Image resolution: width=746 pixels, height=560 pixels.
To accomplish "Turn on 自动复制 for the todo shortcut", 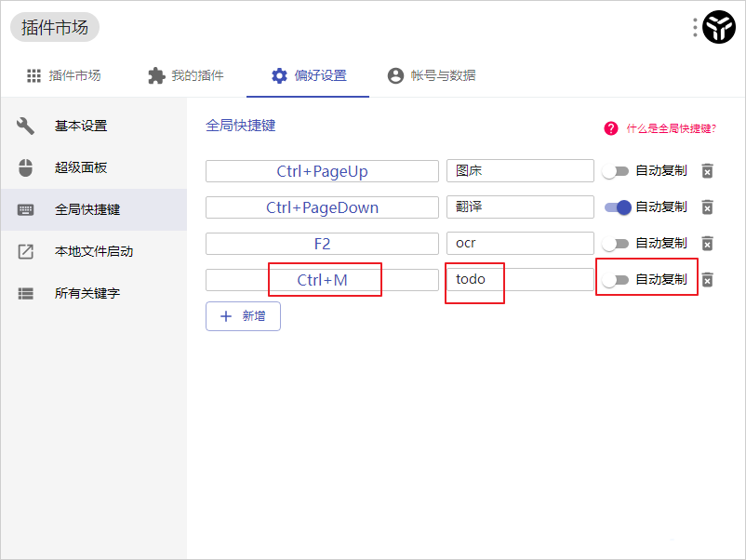I will 616,280.
